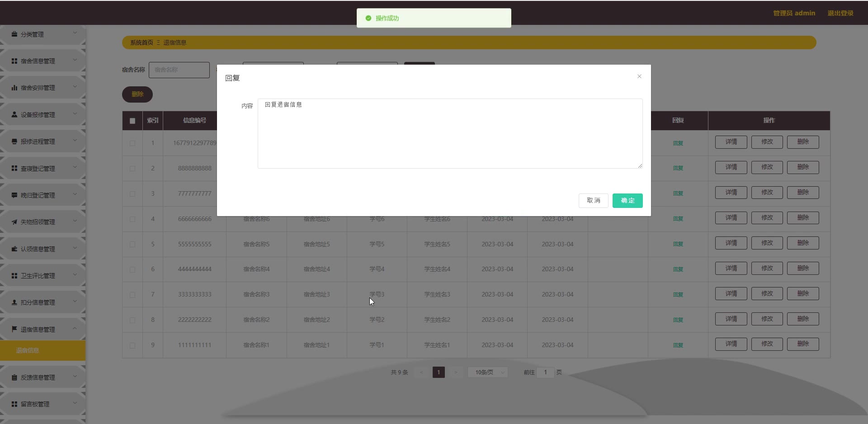
Task: Check the row 6 checkbox 4444444444
Action: click(132, 269)
